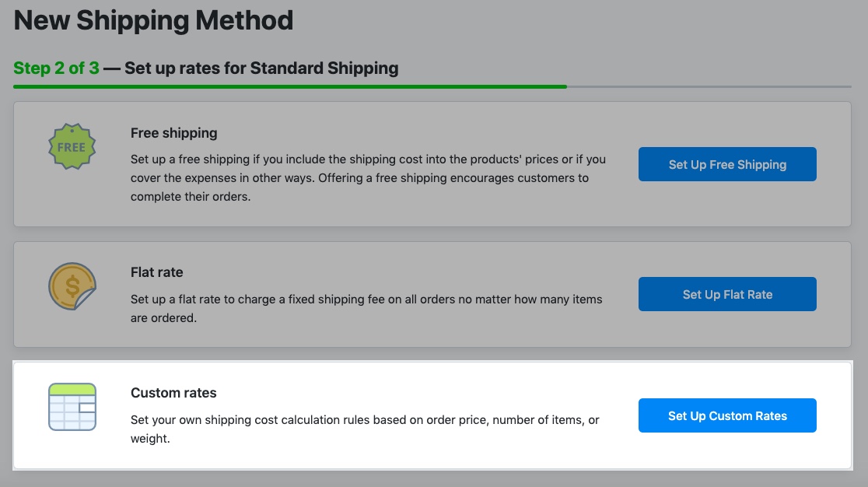The image size is (868, 487).
Task: Select the "Custom rates" heading
Action: pos(173,393)
